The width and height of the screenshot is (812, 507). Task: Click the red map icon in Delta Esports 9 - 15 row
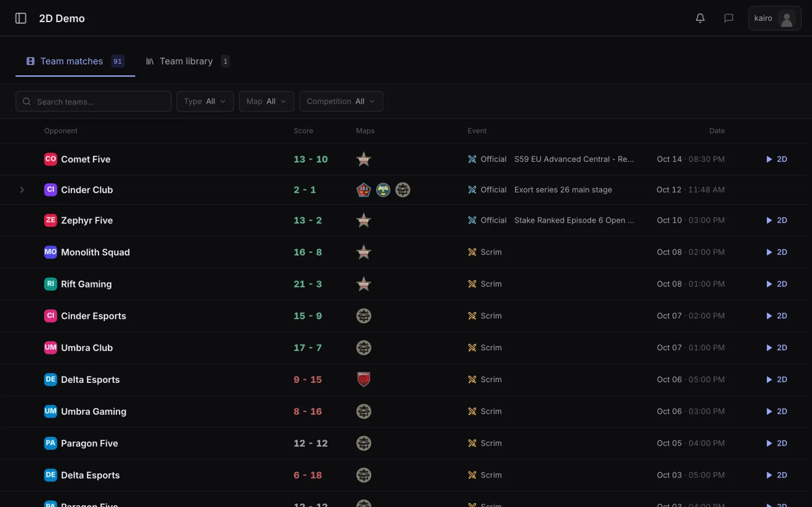click(x=364, y=379)
